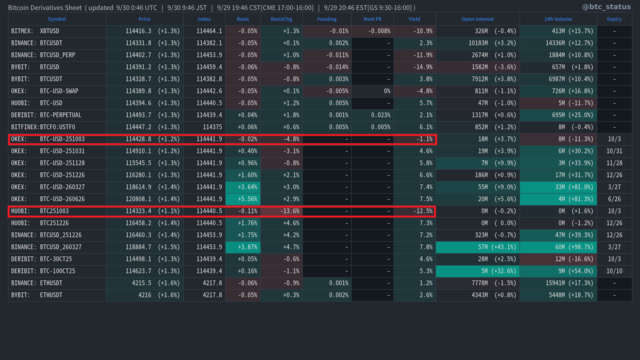Select the highlighted OKEX BTC-USD-251003 row

click(222, 139)
